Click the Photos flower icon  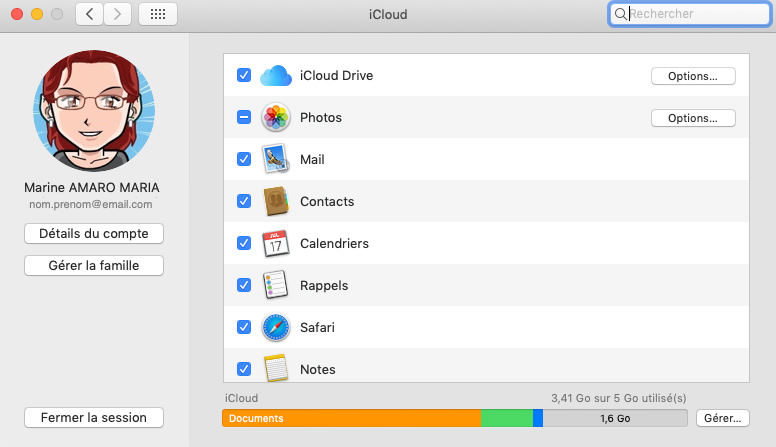[276, 117]
